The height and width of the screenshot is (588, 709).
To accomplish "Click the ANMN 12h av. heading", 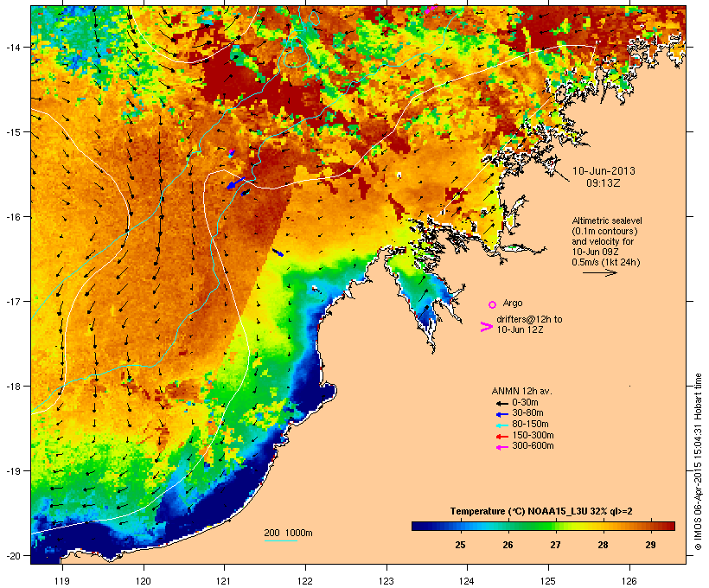I will pyautogui.click(x=521, y=391).
